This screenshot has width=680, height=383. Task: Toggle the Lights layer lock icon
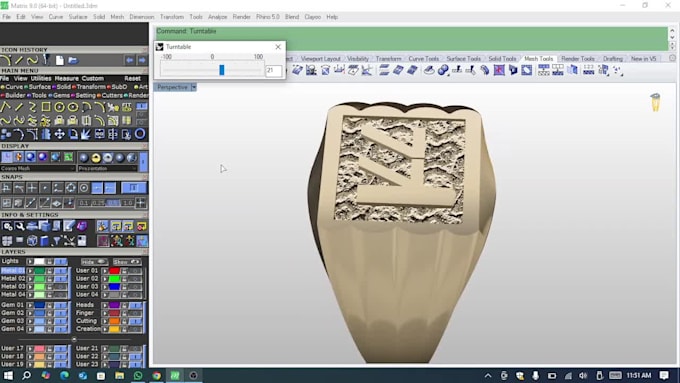point(49,262)
